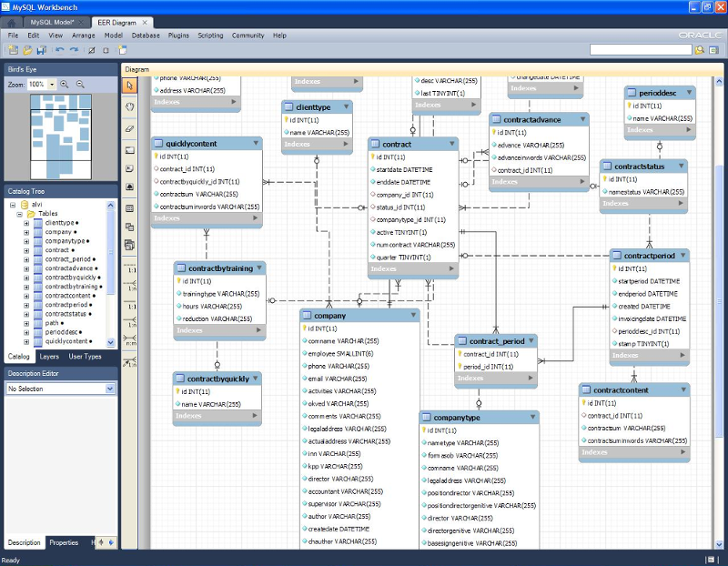Open the Zoom percentage dropdown

51,84
